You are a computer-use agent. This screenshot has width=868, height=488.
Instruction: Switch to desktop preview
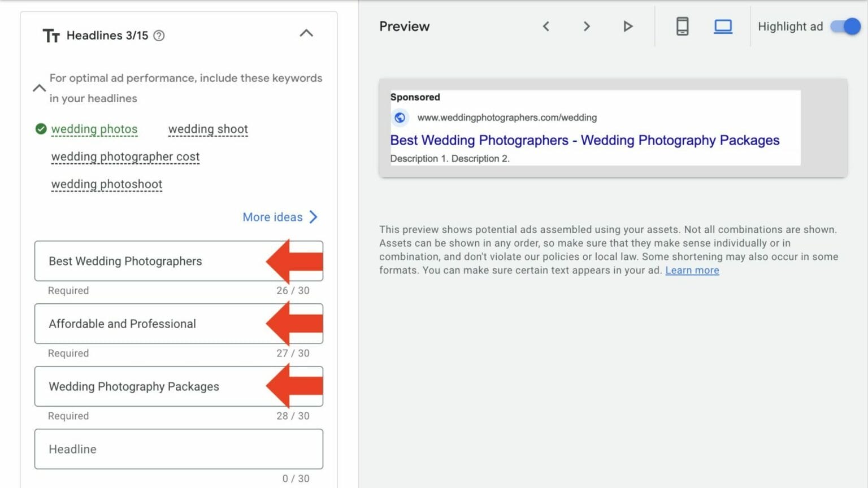coord(723,27)
